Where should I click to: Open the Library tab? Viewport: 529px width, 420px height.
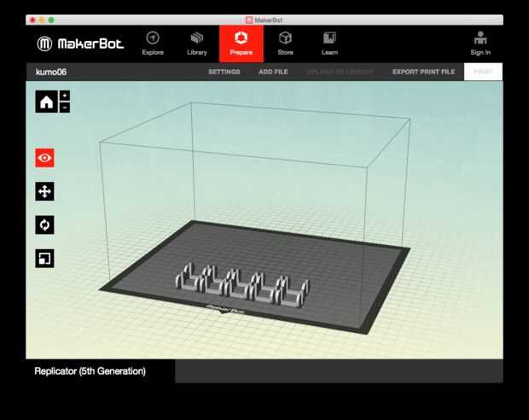tap(197, 44)
